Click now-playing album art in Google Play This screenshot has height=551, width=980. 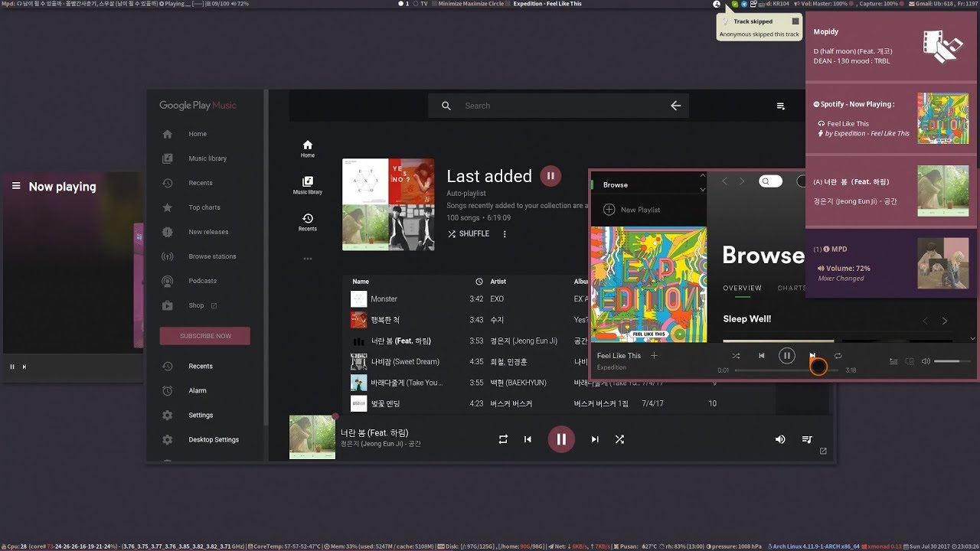coord(312,437)
